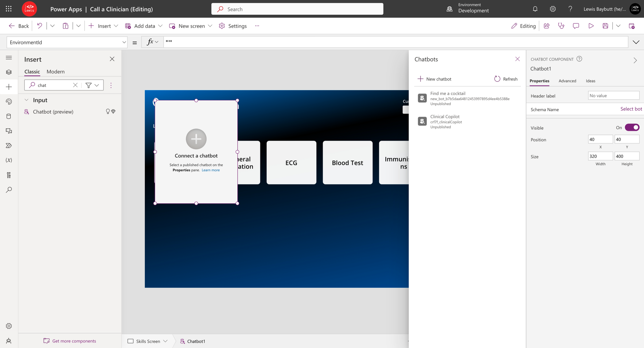Viewport: 644px width, 348px height.
Task: Open the App checker stethoscope icon
Action: pos(561,26)
